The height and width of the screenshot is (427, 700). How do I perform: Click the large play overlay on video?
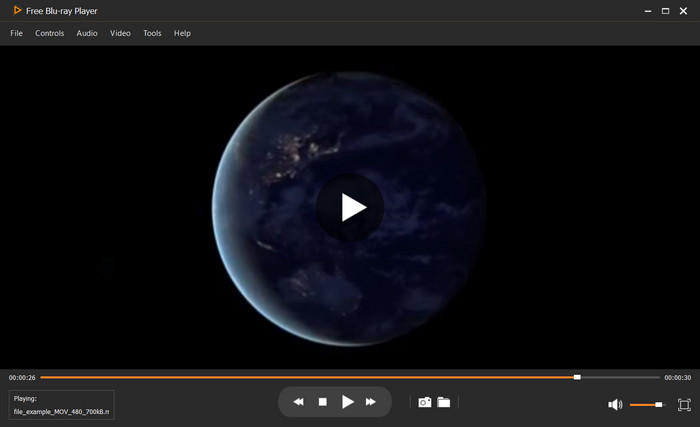click(x=350, y=207)
